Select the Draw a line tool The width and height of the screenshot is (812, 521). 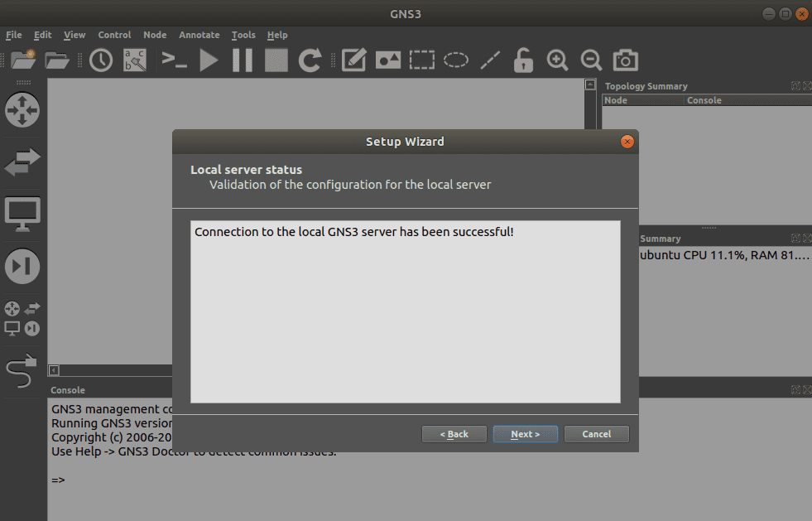click(490, 60)
